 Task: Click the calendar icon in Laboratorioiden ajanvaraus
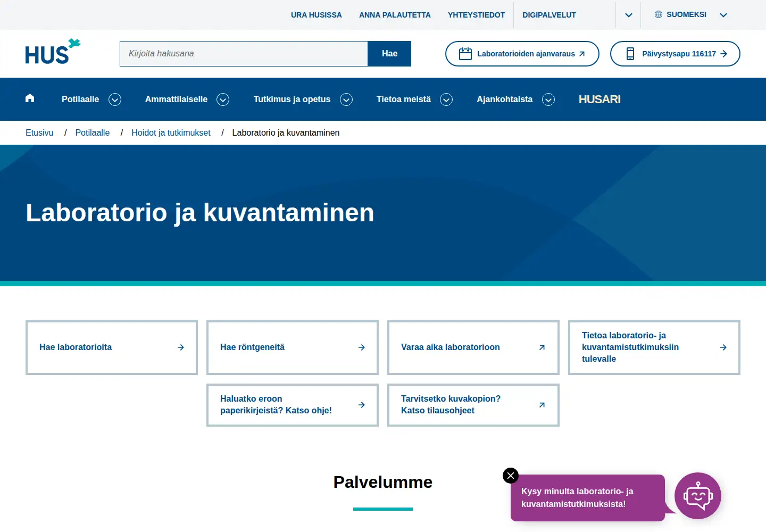[x=465, y=54]
